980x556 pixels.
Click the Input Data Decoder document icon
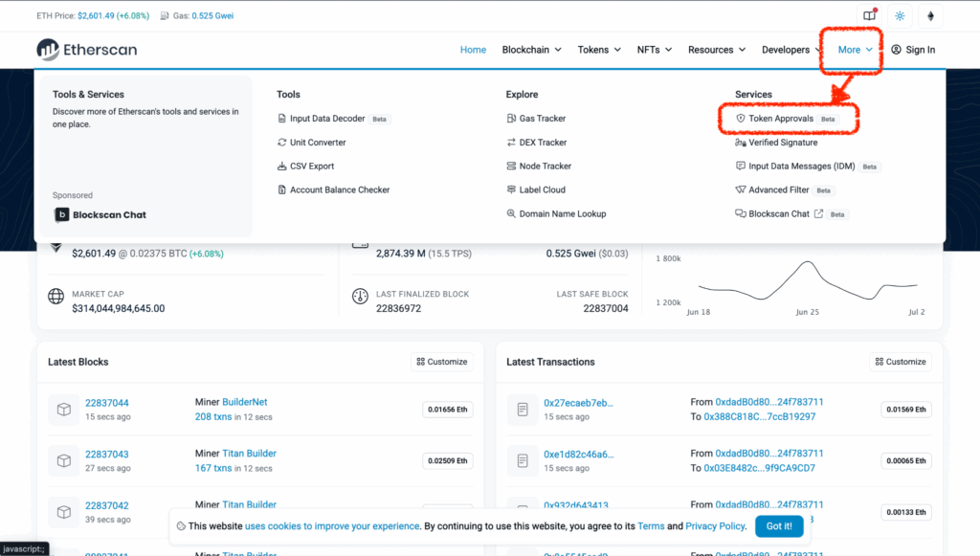click(282, 118)
